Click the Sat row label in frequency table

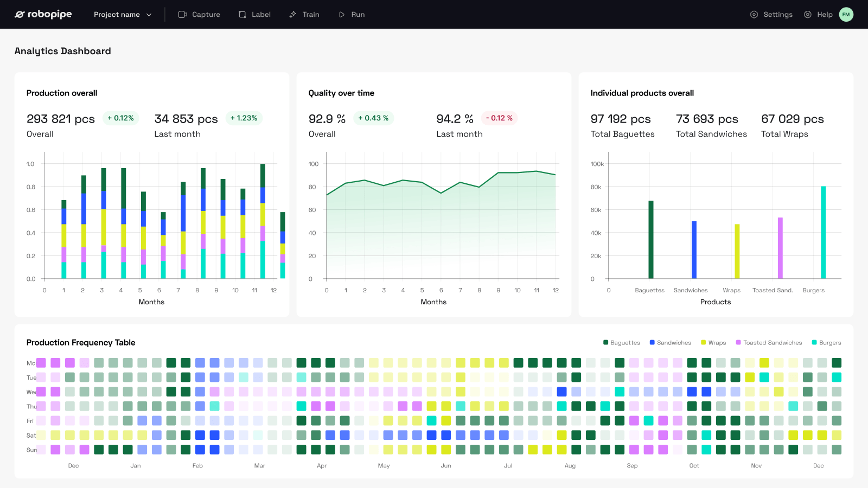click(31, 436)
